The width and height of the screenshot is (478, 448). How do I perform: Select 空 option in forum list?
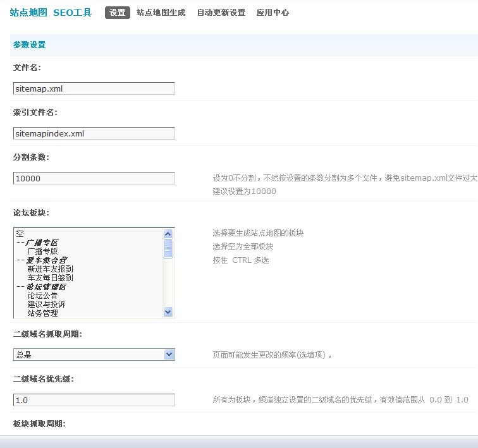[20, 234]
